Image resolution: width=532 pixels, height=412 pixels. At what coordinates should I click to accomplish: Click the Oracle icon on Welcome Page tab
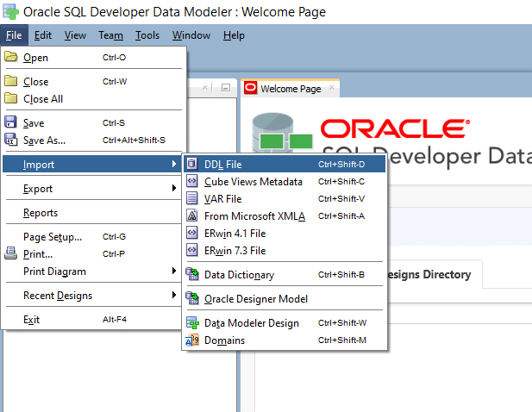[250, 88]
